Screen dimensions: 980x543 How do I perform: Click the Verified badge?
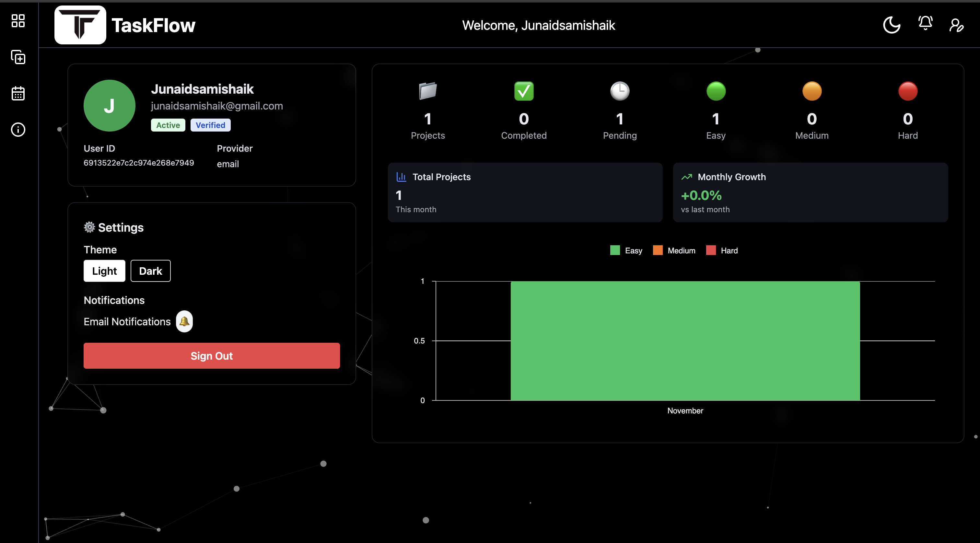[210, 125]
